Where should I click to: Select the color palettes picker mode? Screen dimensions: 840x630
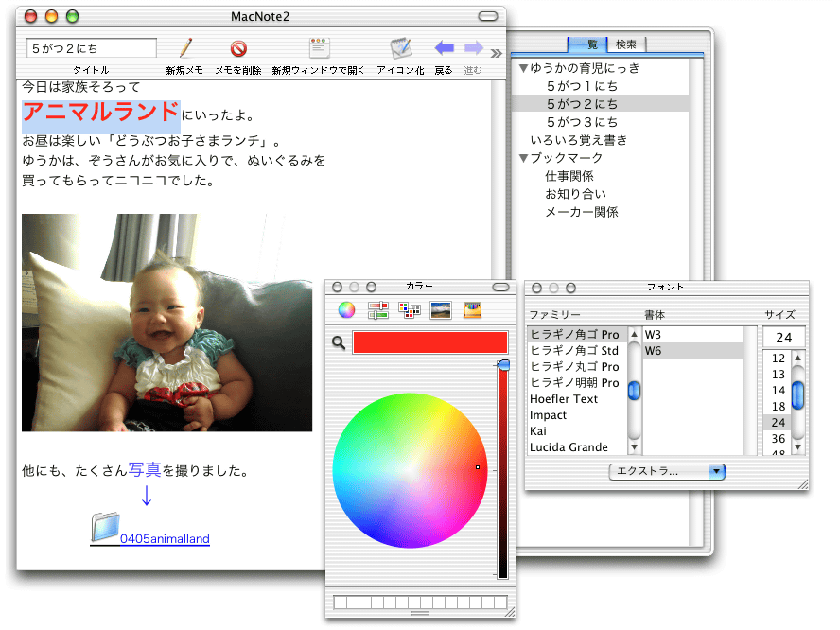(410, 309)
